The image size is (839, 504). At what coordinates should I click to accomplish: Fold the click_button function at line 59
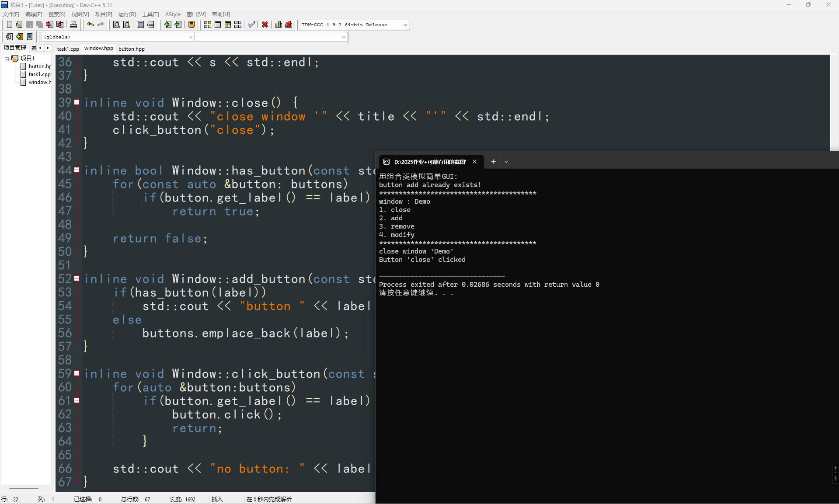point(77,373)
